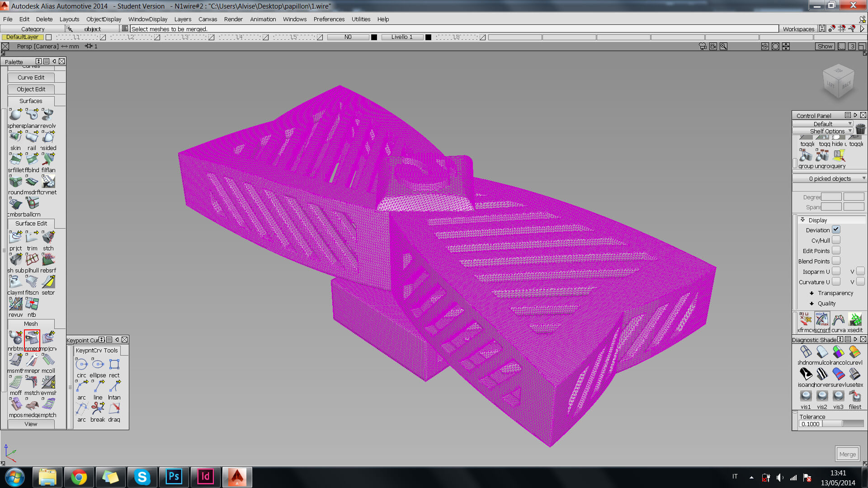This screenshot has width=868, height=488.
Task: Open the picked objects dropdown
Action: pyautogui.click(x=830, y=178)
